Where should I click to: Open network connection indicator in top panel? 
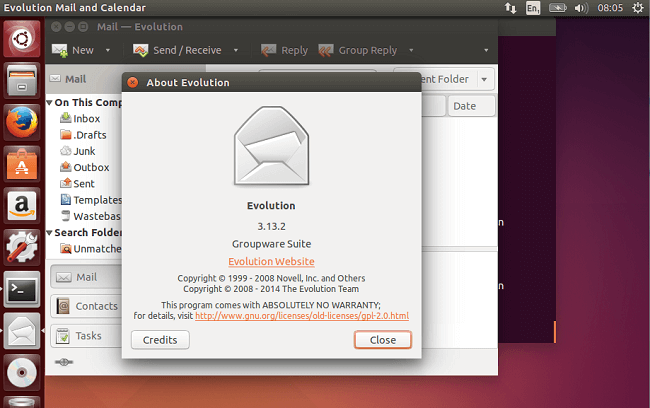click(510, 8)
